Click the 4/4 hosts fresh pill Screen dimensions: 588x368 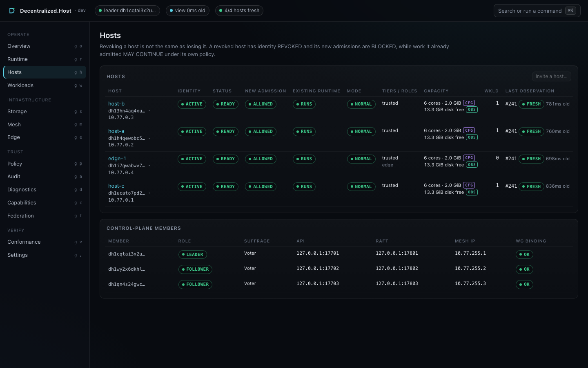(x=239, y=11)
